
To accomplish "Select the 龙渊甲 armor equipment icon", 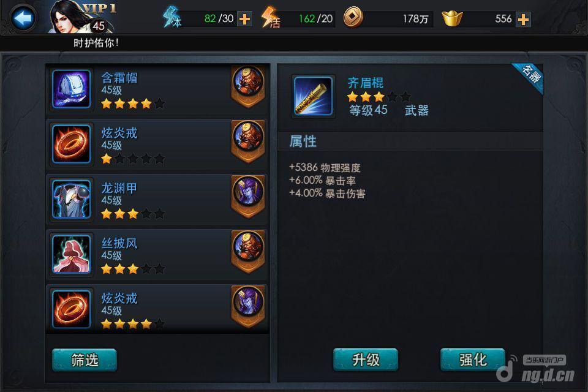I will (71, 199).
